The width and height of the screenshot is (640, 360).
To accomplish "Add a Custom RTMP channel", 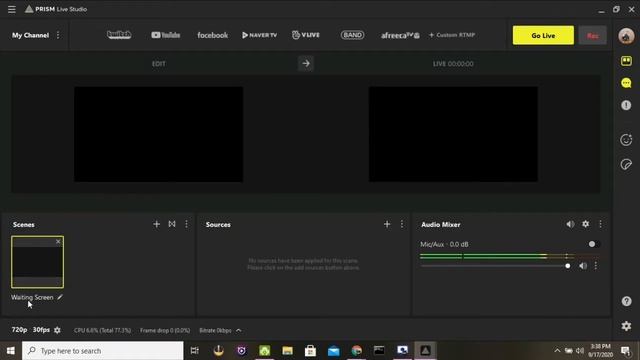I will [x=452, y=35].
